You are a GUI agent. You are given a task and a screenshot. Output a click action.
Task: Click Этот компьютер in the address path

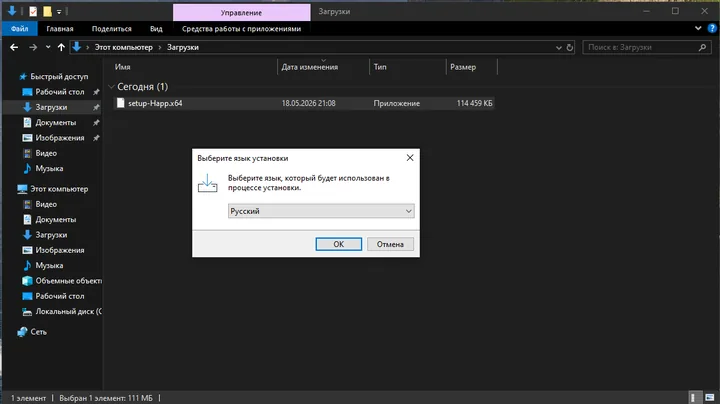124,47
